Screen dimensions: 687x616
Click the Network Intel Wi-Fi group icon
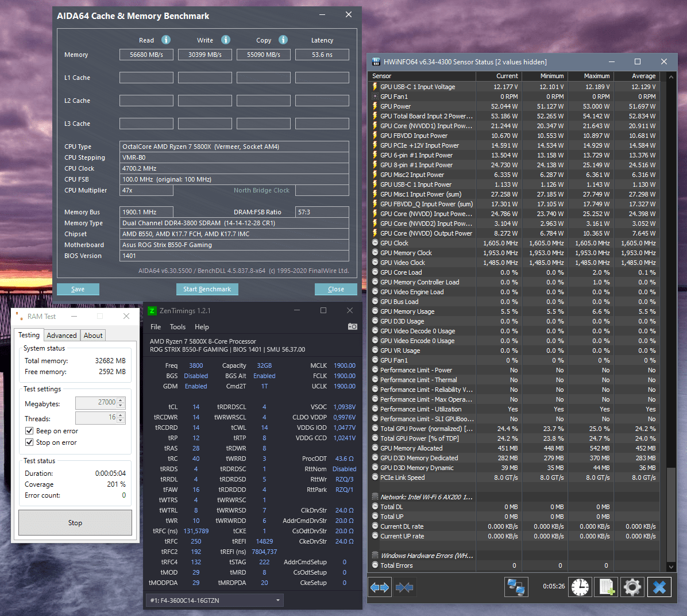[375, 496]
